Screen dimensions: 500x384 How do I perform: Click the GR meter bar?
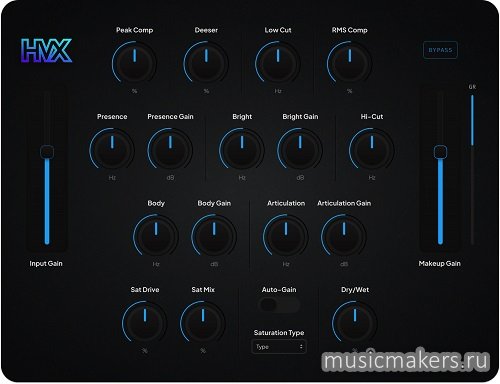pyautogui.click(x=472, y=169)
